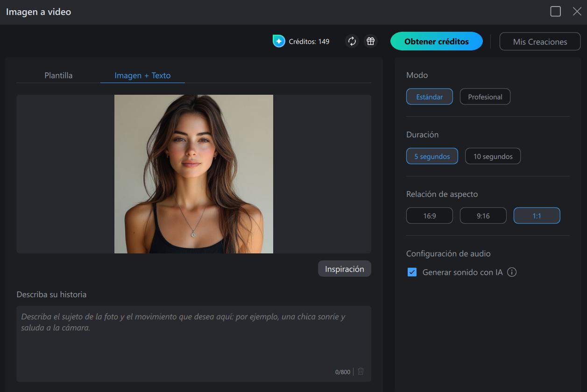Click the Obtener créditos button
This screenshot has height=392, width=587.
437,41
